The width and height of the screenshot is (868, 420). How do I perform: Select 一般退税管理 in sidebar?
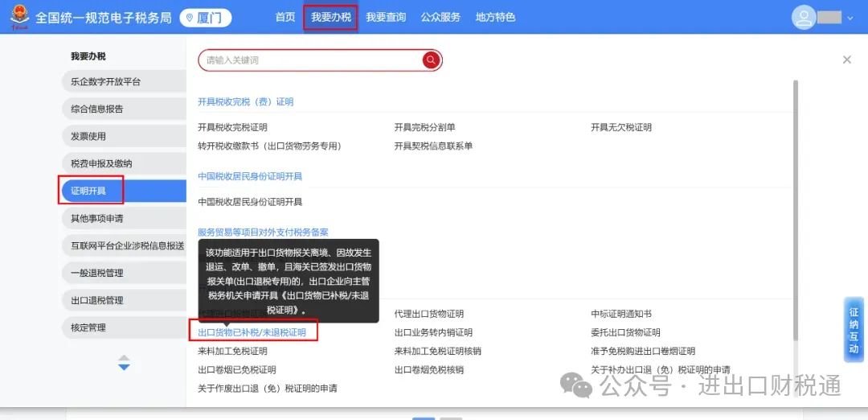click(124, 274)
